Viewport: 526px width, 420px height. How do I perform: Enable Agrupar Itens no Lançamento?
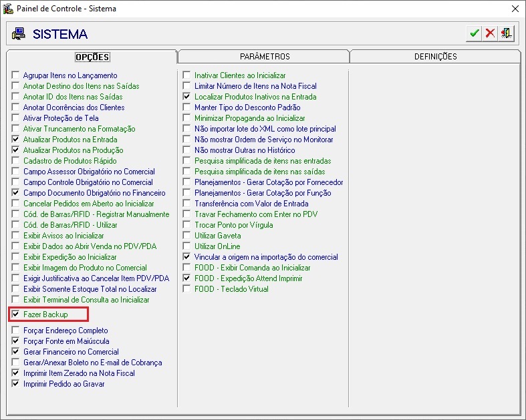click(x=15, y=75)
